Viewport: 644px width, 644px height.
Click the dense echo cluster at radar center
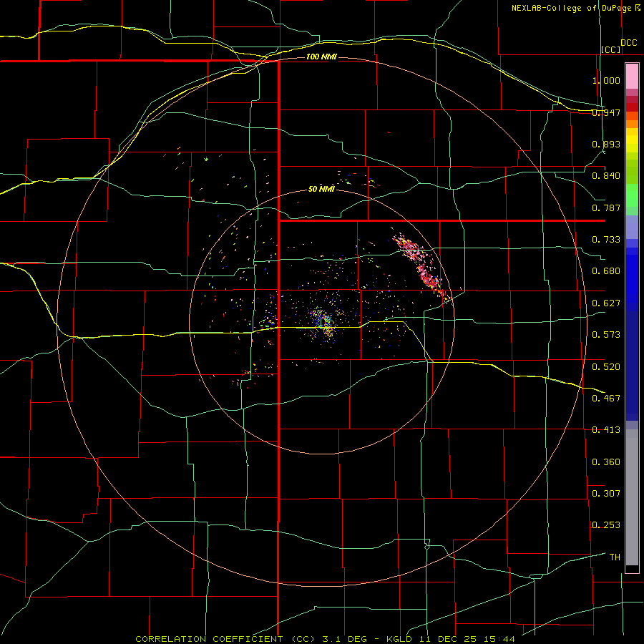point(323,323)
